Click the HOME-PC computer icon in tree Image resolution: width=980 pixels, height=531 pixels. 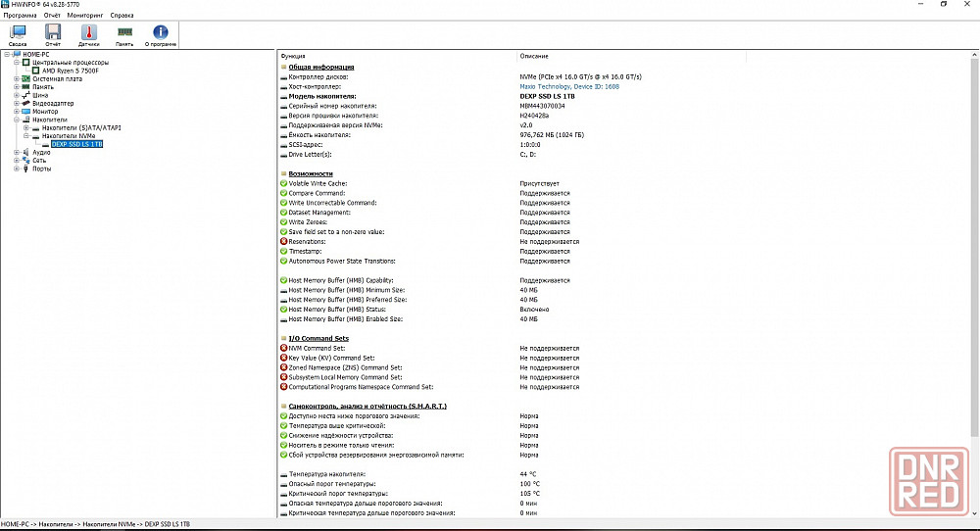point(17,54)
